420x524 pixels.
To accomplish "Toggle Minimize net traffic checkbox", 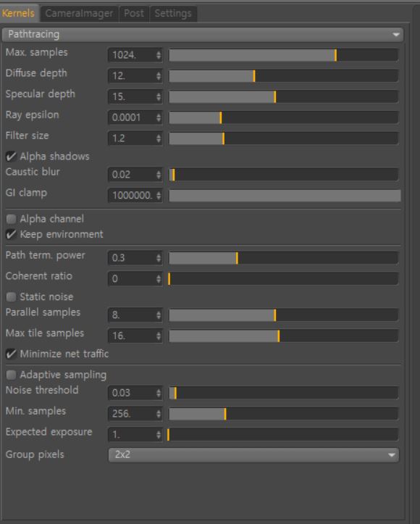I will (11, 354).
